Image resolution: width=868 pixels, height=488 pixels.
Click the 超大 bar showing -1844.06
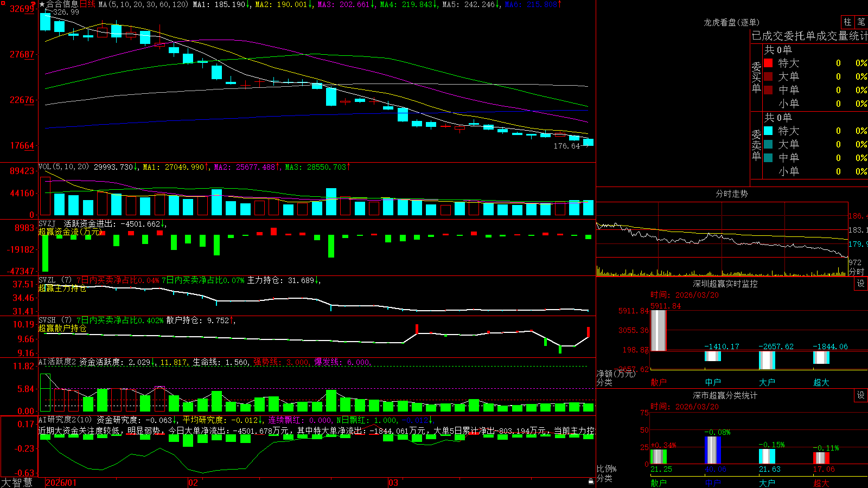click(x=821, y=357)
